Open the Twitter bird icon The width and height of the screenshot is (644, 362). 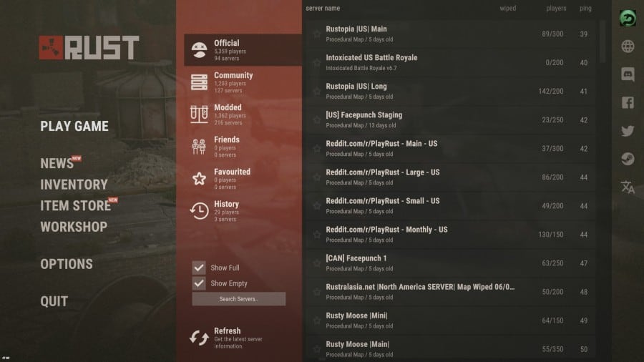[x=628, y=131]
